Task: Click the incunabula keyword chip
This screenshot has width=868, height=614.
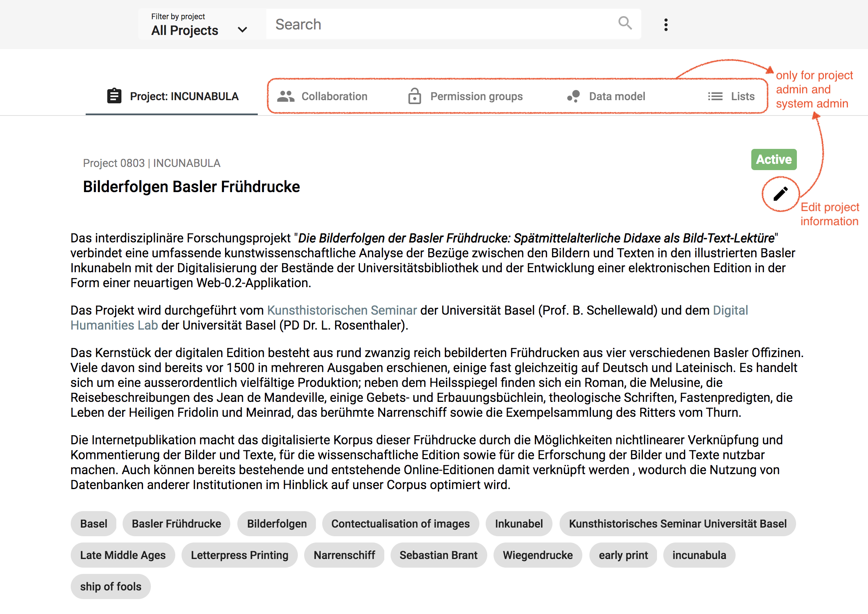Action: (699, 555)
